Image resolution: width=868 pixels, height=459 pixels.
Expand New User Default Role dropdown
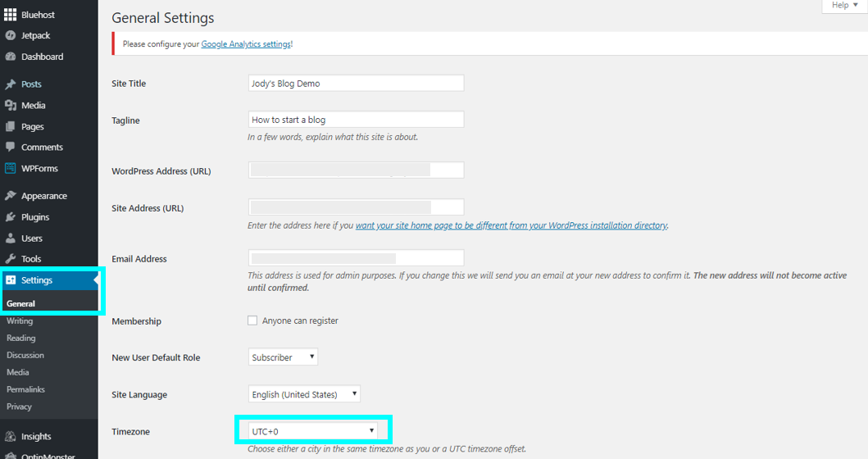(x=283, y=357)
